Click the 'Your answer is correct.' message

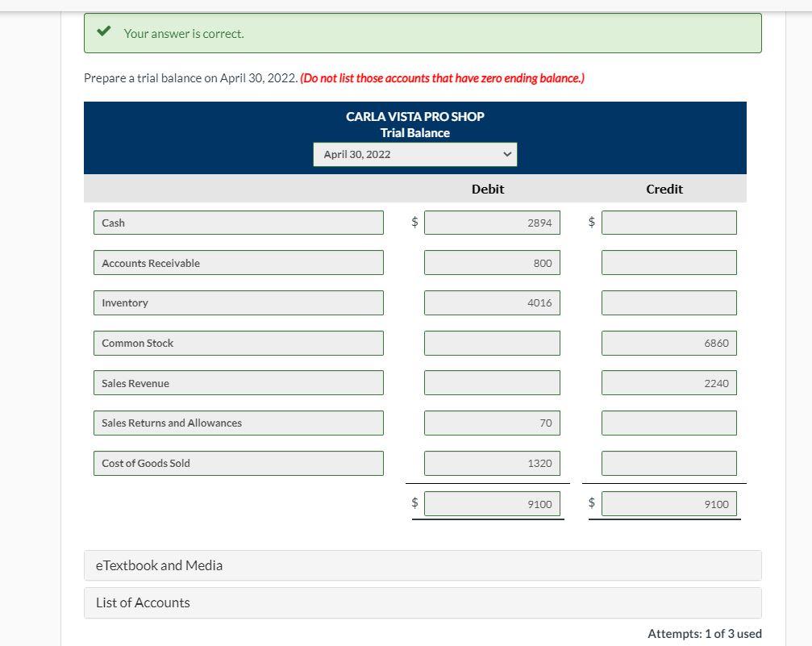pos(184,34)
